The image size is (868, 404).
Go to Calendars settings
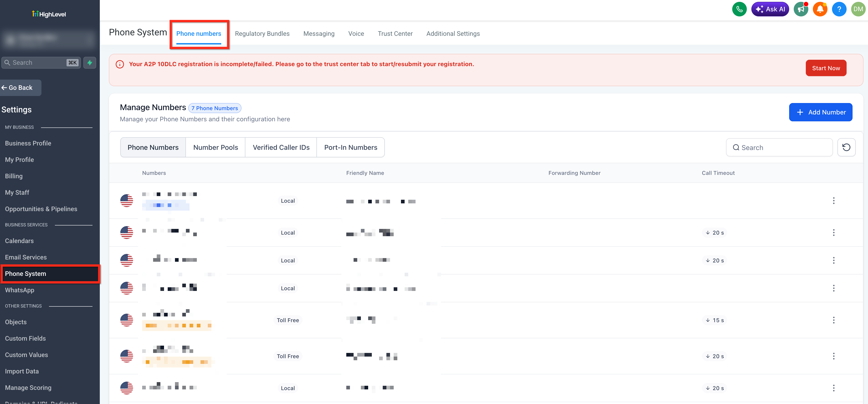(x=19, y=241)
